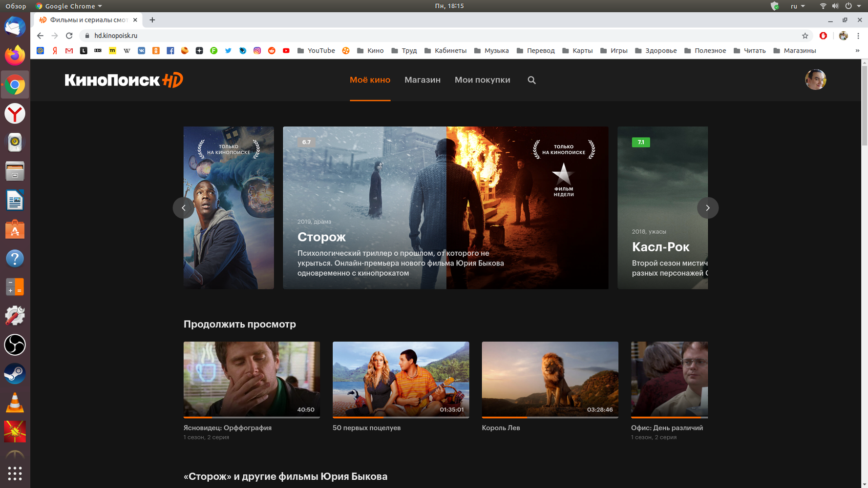Open the Карты bookmarks folder

pos(577,51)
